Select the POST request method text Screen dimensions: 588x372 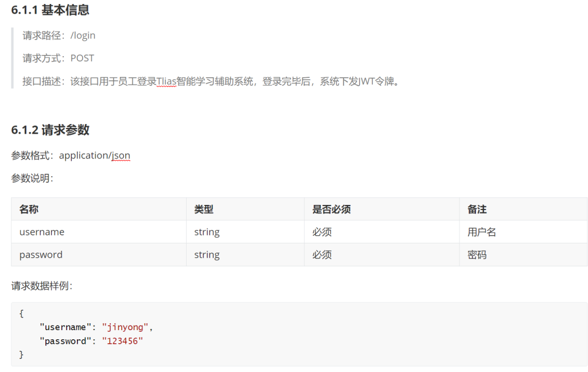click(x=82, y=59)
